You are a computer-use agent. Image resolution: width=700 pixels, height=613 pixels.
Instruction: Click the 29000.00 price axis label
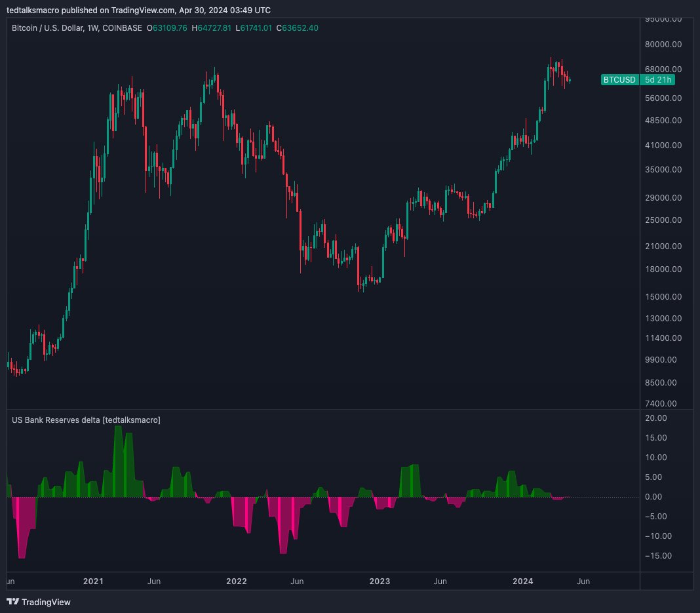click(663, 198)
